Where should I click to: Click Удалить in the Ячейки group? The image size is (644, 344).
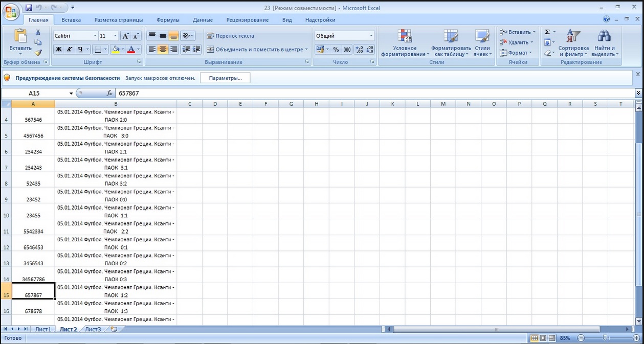pos(516,42)
